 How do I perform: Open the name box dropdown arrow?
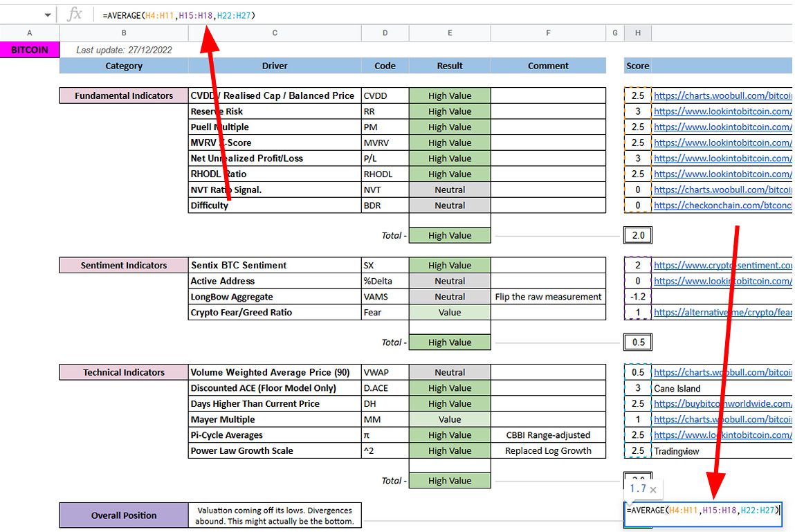(47, 14)
